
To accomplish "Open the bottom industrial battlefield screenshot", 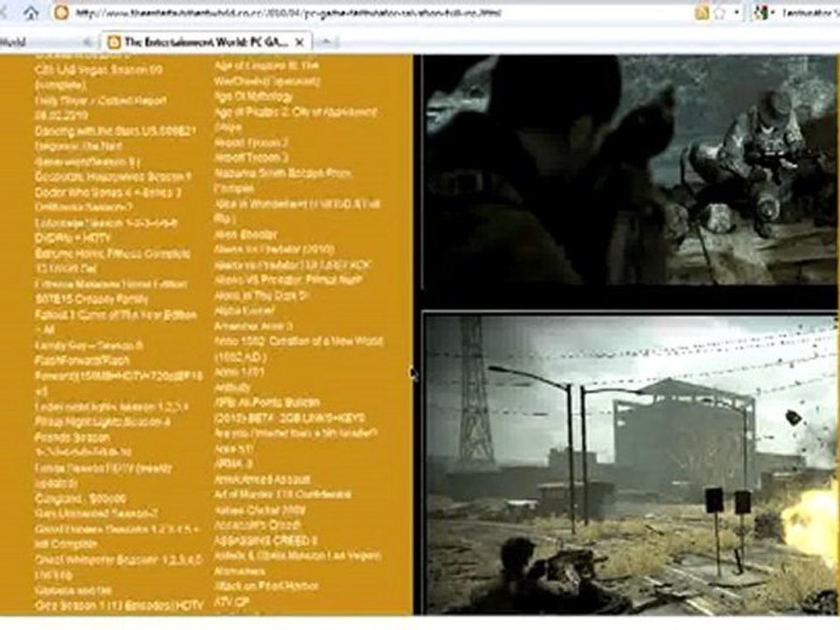I will click(x=631, y=464).
